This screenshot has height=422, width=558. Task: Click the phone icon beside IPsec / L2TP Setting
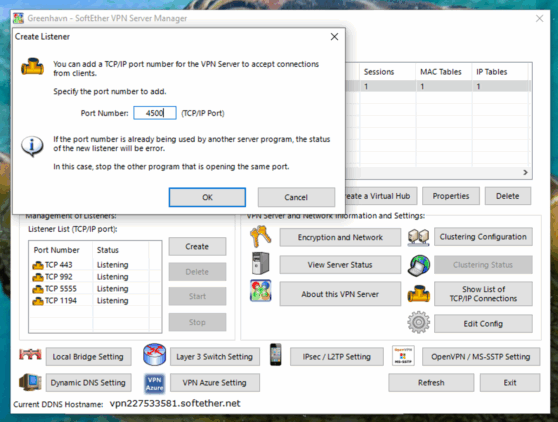[x=275, y=354]
